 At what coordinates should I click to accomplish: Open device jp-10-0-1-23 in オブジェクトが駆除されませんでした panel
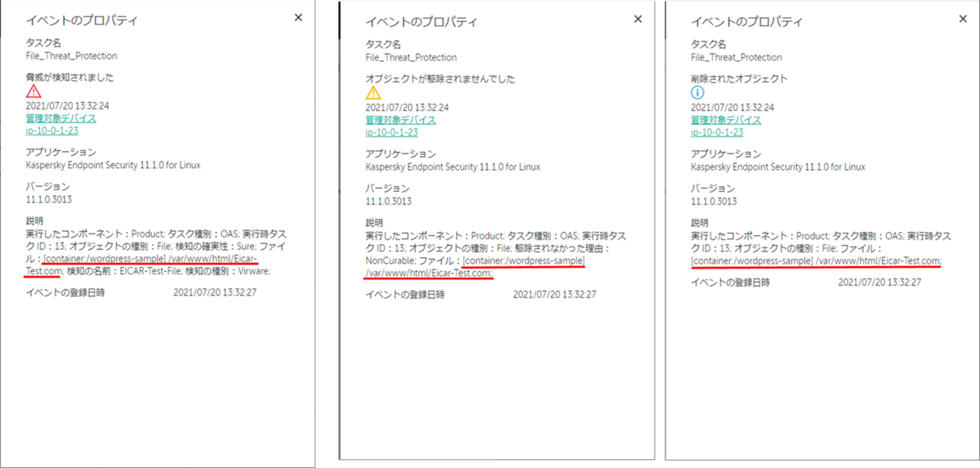click(391, 131)
